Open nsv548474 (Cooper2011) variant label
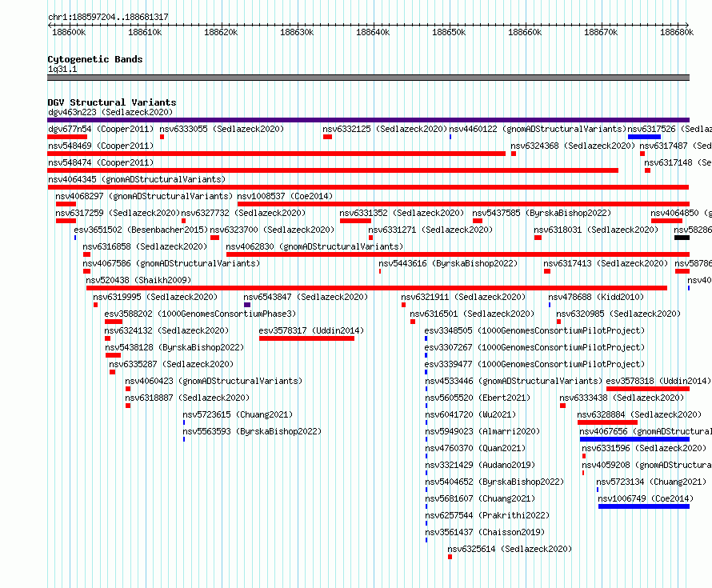 pos(101,162)
